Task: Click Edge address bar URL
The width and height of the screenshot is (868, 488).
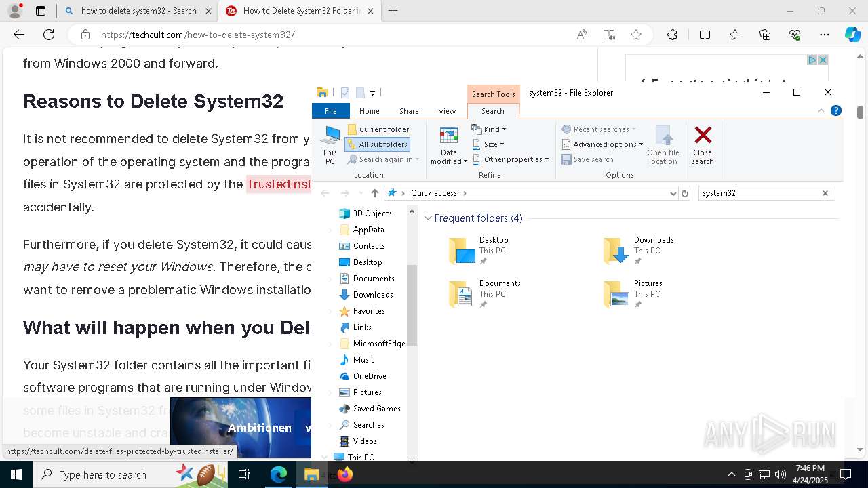Action: (197, 35)
